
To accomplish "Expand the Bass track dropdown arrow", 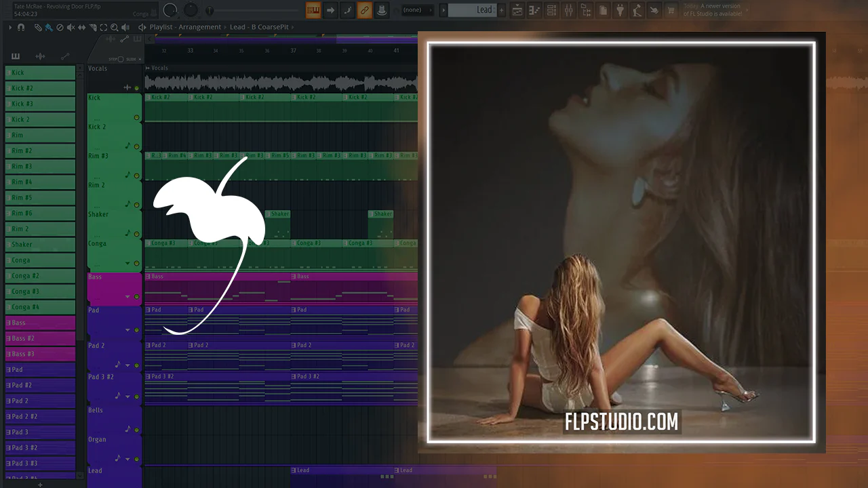I will 127,297.
